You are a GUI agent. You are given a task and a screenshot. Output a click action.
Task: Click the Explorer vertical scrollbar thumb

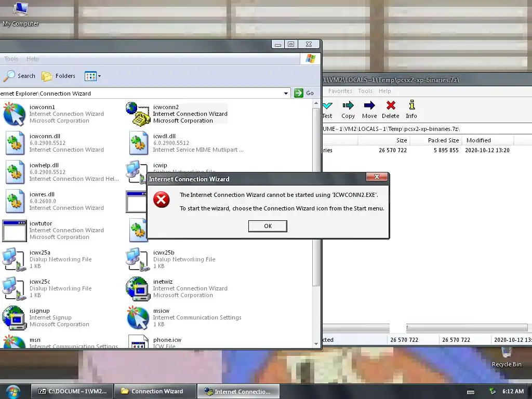pos(316,196)
